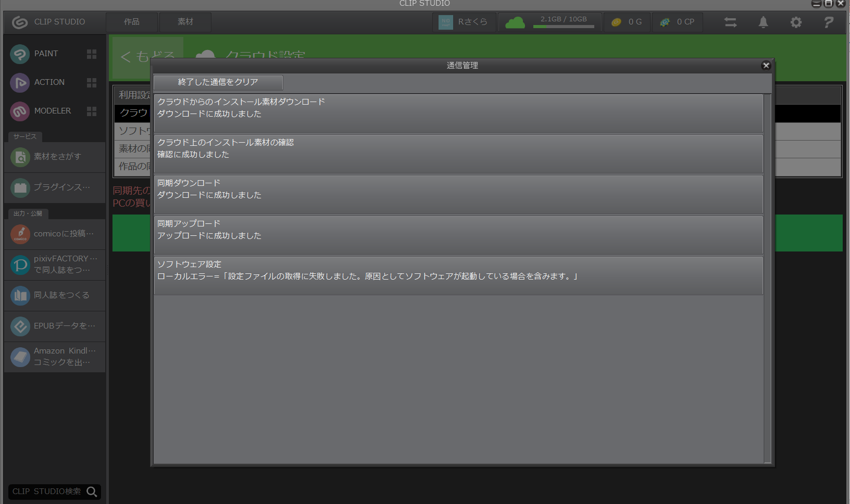This screenshot has height=504, width=850.
Task: Launch CLIP STUDIO MODELER icon
Action: pyautogui.click(x=20, y=111)
